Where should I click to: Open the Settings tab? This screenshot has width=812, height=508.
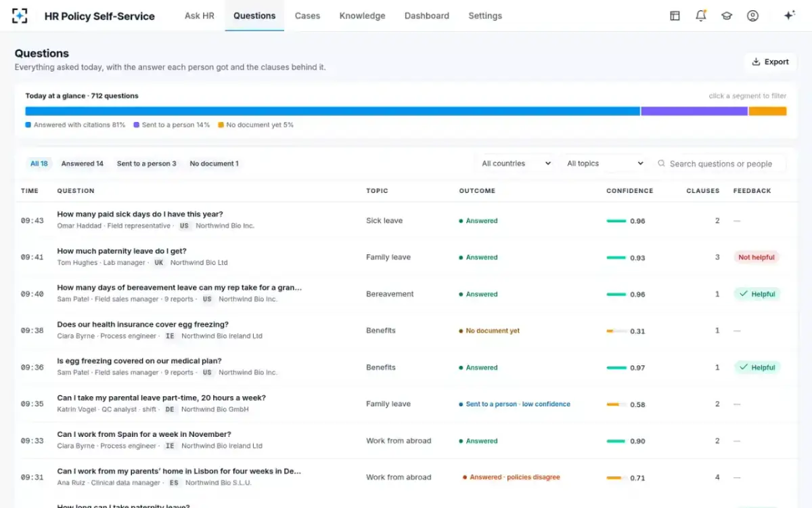(485, 16)
